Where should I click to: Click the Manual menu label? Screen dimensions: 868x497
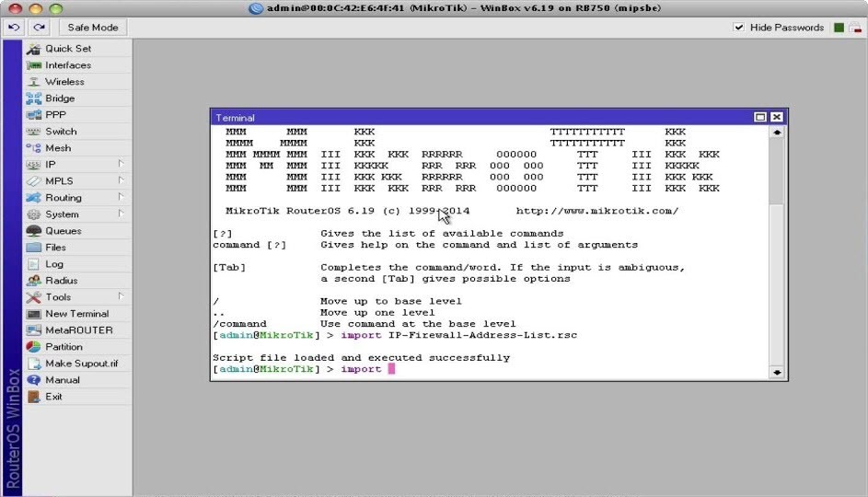[x=63, y=380]
